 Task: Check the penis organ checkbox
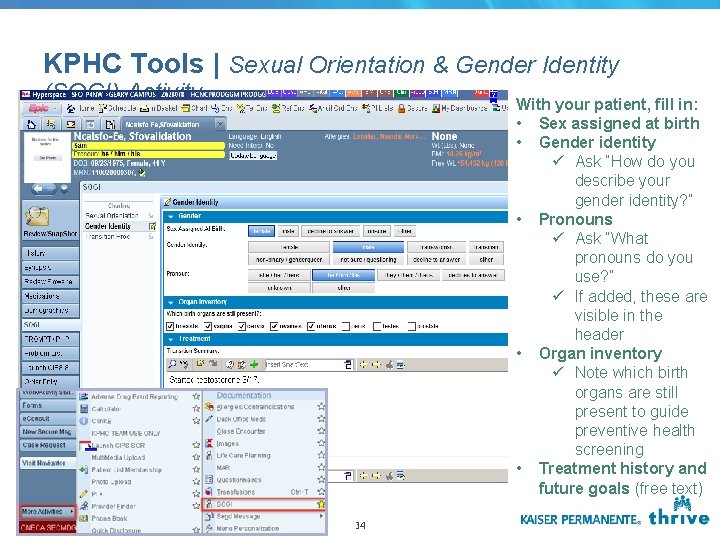tap(346, 326)
